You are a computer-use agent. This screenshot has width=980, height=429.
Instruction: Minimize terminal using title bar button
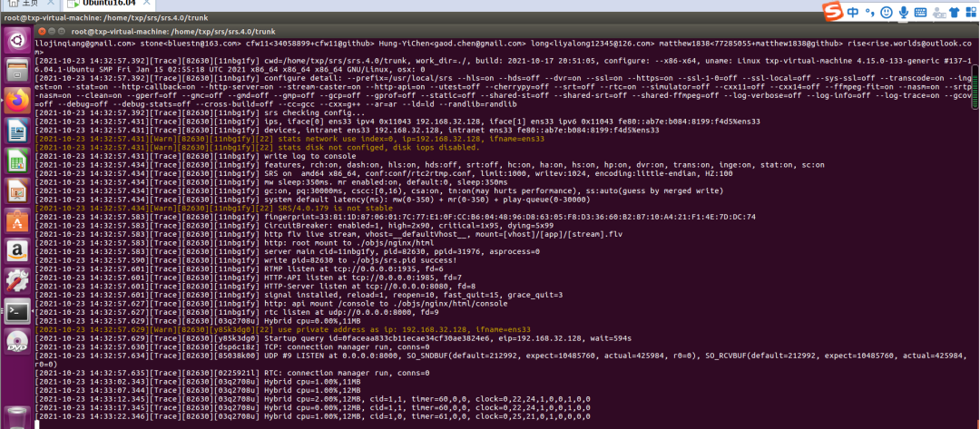[x=52, y=31]
